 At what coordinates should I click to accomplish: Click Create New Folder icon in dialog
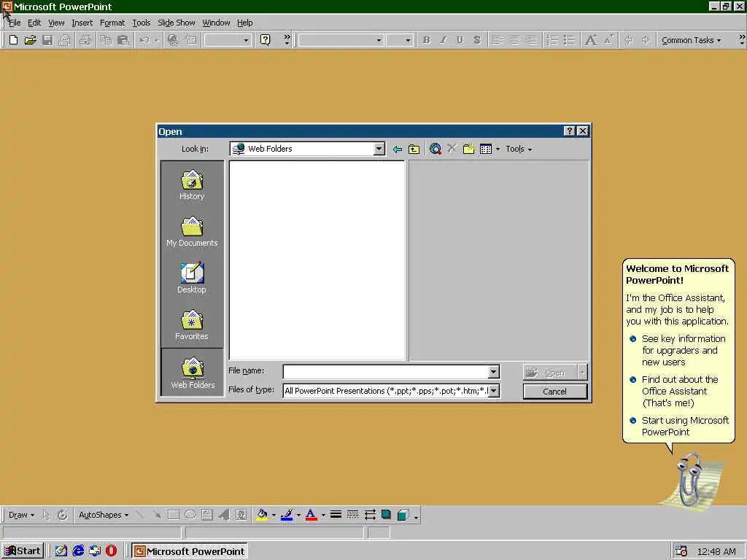click(469, 149)
